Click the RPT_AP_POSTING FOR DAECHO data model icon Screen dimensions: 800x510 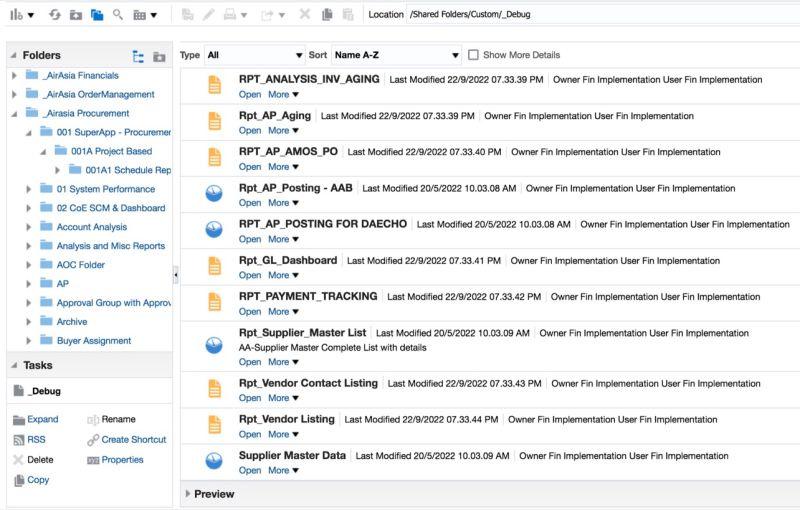click(214, 230)
